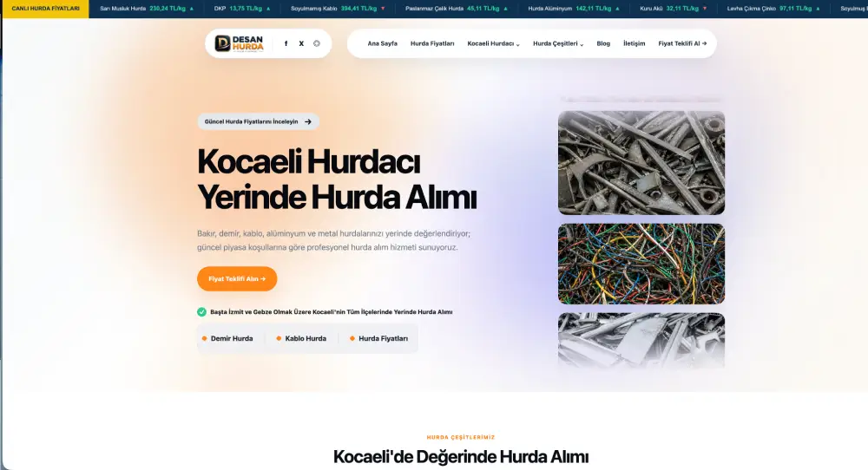
Task: Click Kocaeli'de Değerinde Hurda Alımı heading
Action: 461,457
